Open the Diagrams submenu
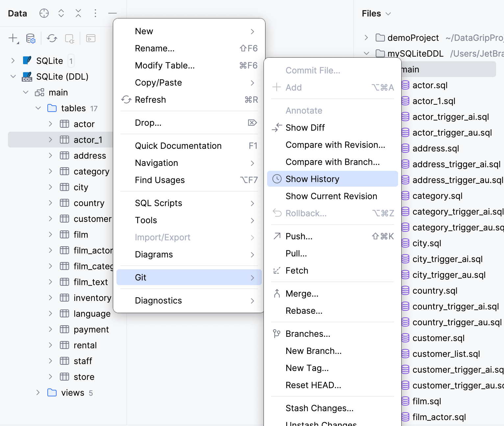 tap(154, 254)
